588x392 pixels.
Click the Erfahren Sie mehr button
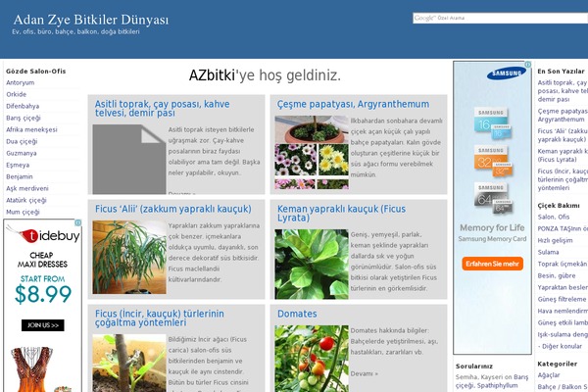pos(492,264)
